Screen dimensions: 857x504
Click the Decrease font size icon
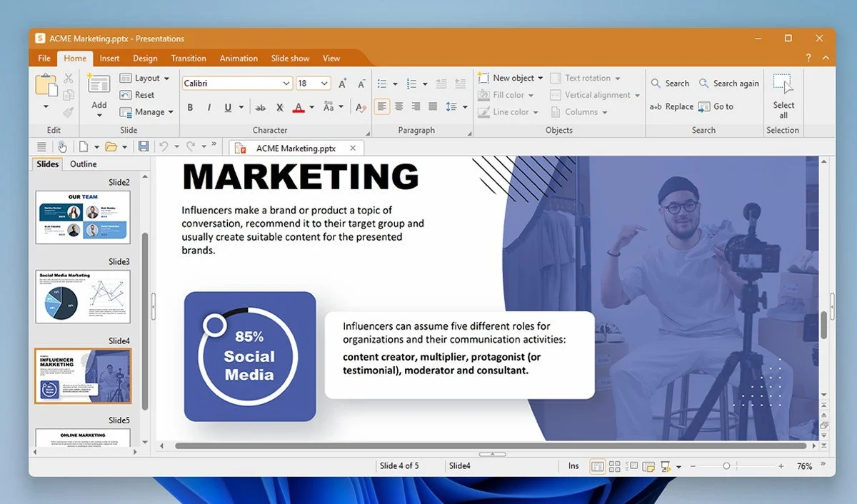click(361, 84)
